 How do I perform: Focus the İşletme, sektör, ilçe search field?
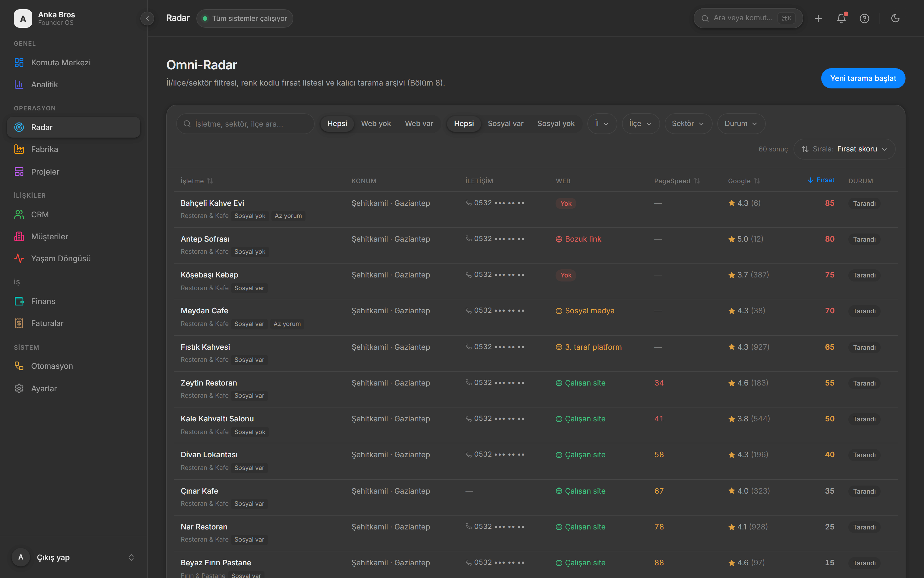(x=245, y=123)
